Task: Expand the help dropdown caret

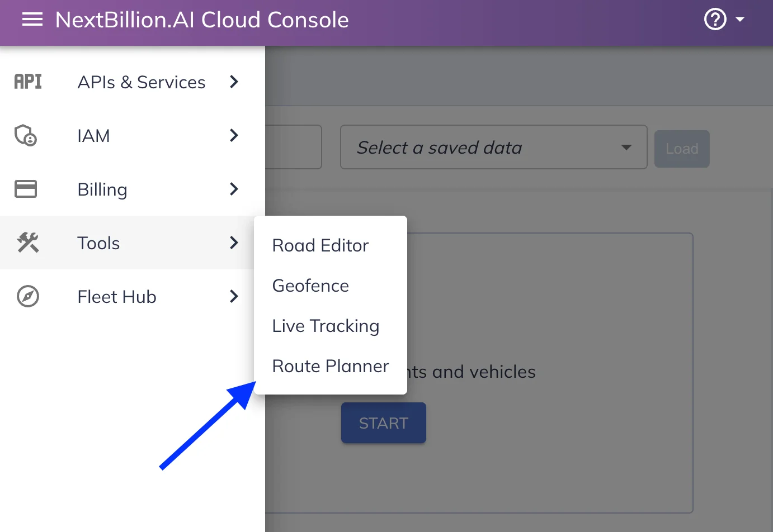Action: [740, 20]
